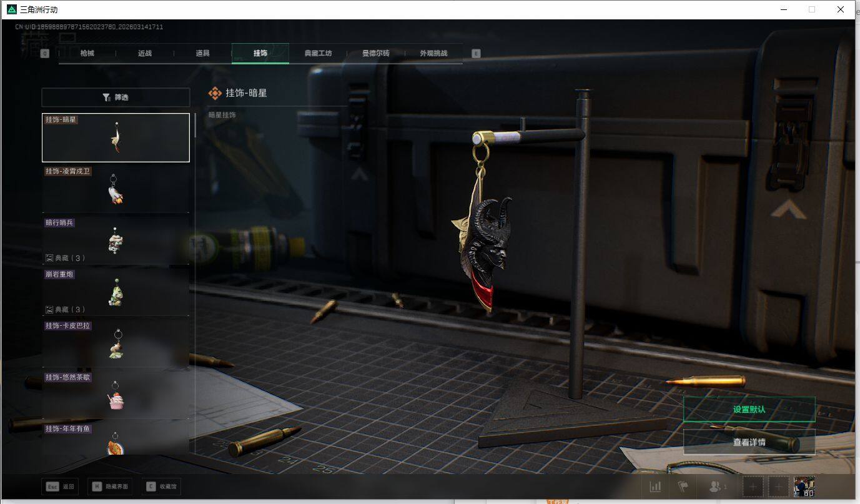The width and height of the screenshot is (860, 504).
Task: Minimize the 三角洲行动 window
Action: (x=783, y=9)
